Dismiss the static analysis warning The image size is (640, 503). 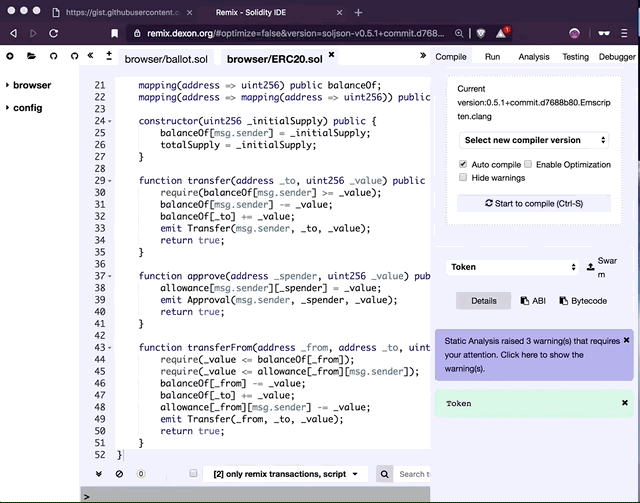(x=627, y=340)
